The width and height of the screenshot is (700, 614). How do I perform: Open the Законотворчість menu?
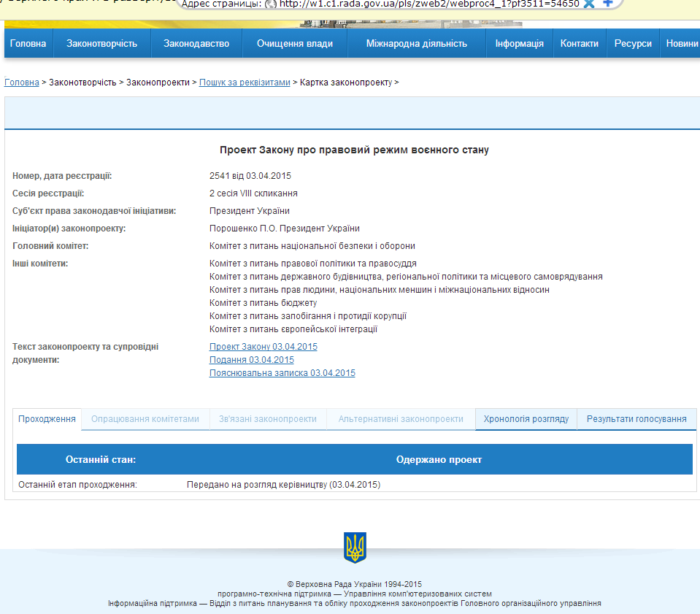pyautogui.click(x=101, y=43)
